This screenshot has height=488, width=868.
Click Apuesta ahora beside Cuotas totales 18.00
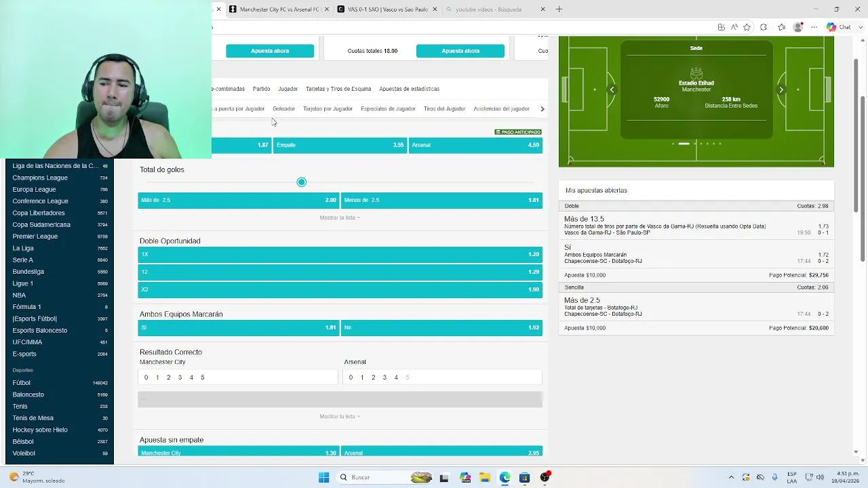pyautogui.click(x=460, y=51)
